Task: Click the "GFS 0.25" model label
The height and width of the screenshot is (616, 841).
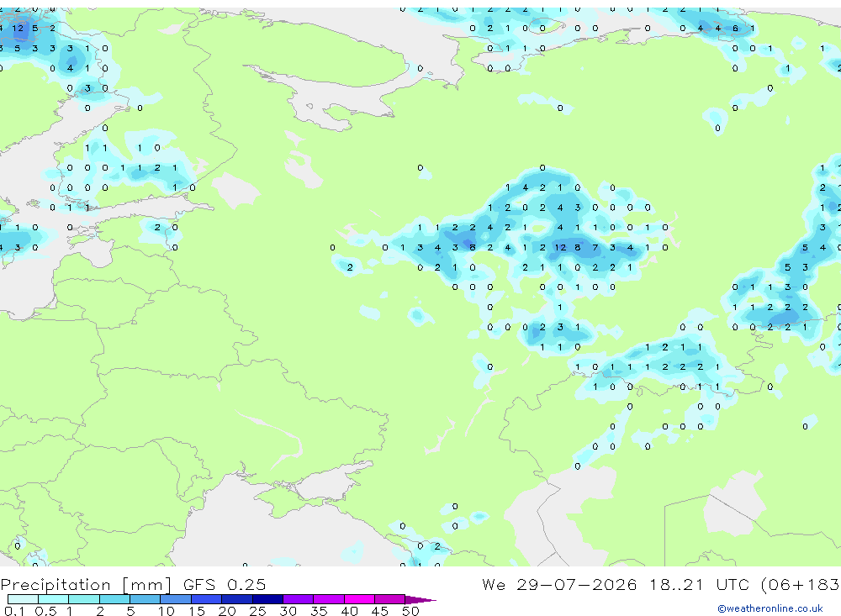Action: (x=225, y=584)
